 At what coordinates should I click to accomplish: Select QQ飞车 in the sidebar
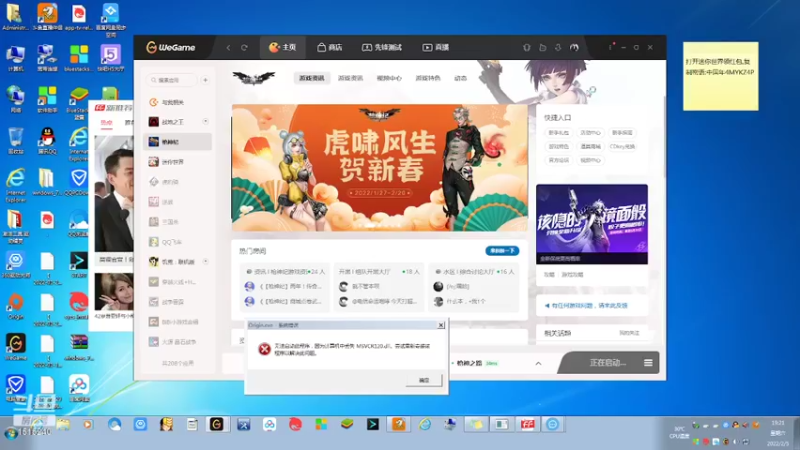coord(177,242)
